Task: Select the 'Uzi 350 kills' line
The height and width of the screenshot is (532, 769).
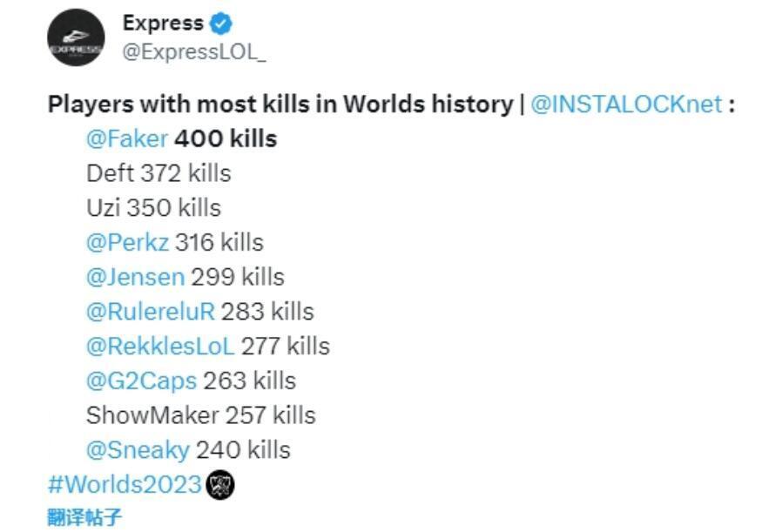Action: point(153,208)
